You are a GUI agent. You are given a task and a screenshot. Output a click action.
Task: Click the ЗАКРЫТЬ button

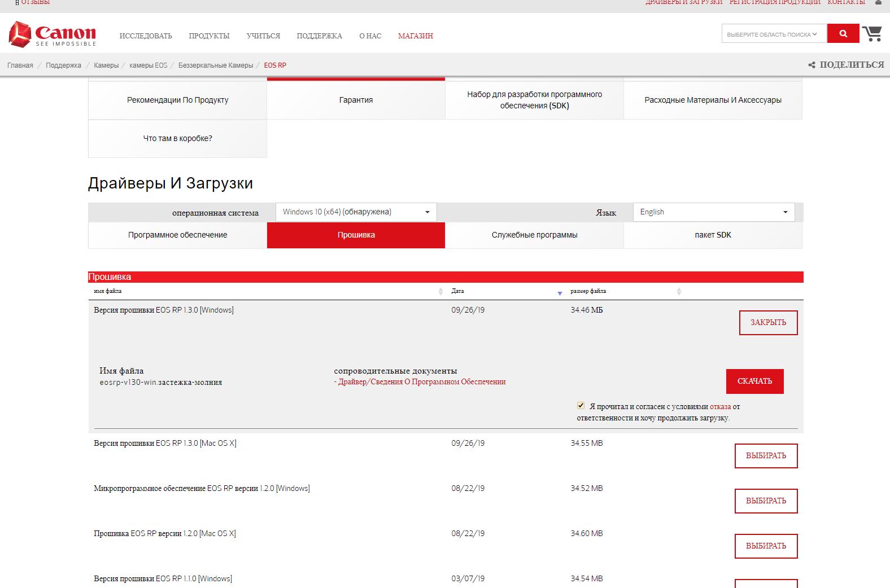[x=768, y=323]
